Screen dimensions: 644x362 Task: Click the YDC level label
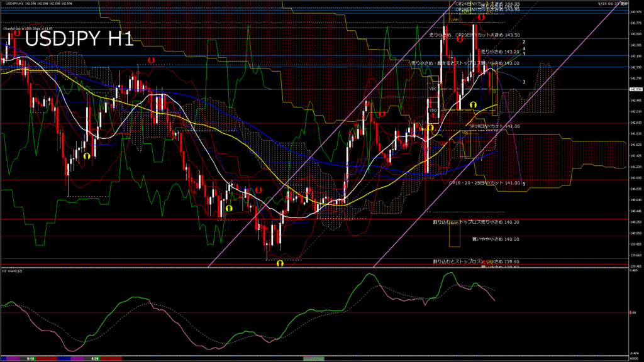(x=433, y=89)
